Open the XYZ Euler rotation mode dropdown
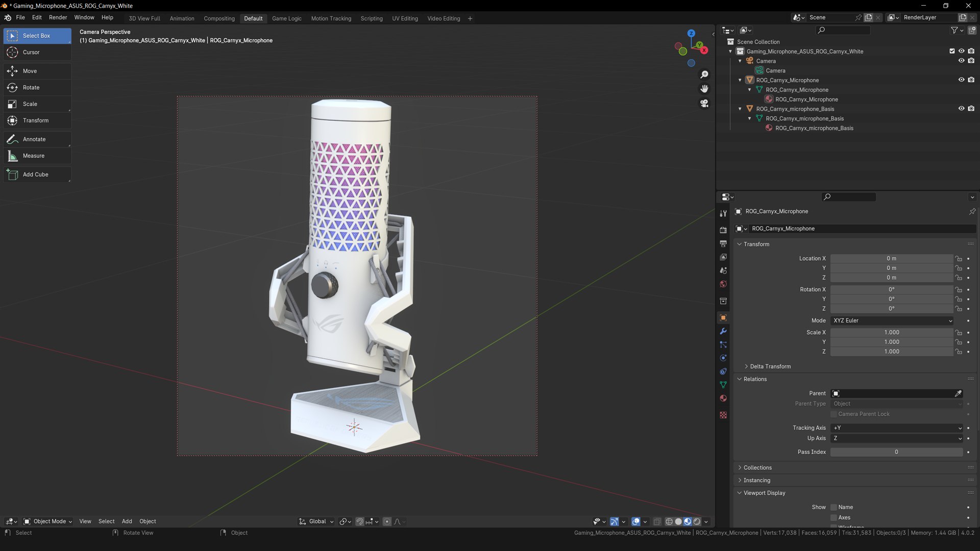This screenshot has height=551, width=980. (x=892, y=320)
